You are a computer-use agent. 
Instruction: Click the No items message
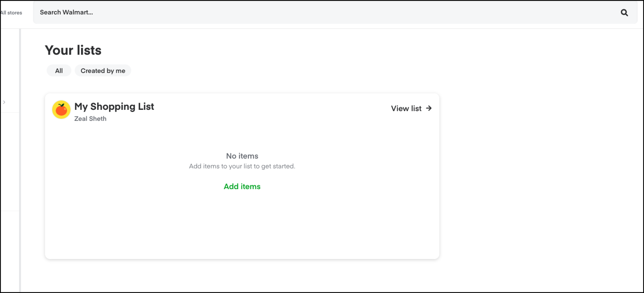click(x=242, y=156)
